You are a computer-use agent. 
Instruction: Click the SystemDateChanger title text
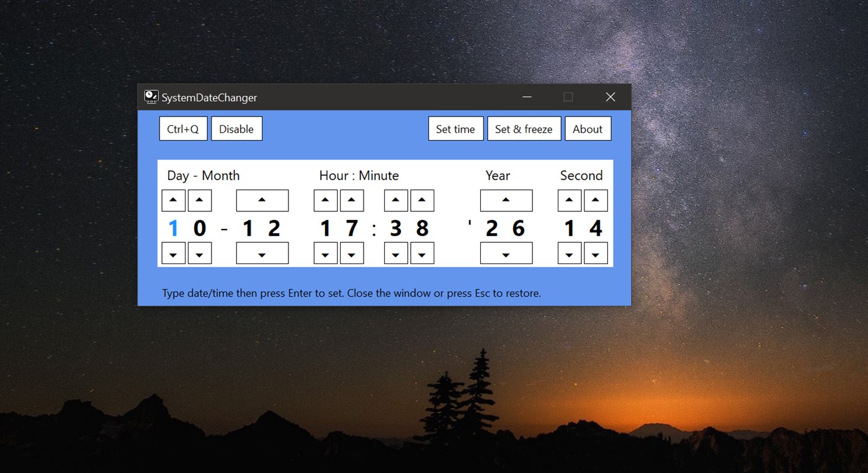click(x=209, y=97)
